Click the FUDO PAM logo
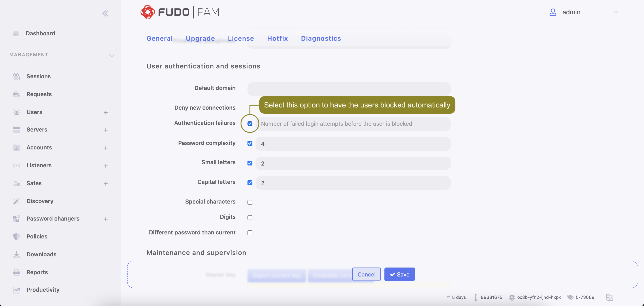This screenshot has height=306, width=644. click(x=180, y=12)
